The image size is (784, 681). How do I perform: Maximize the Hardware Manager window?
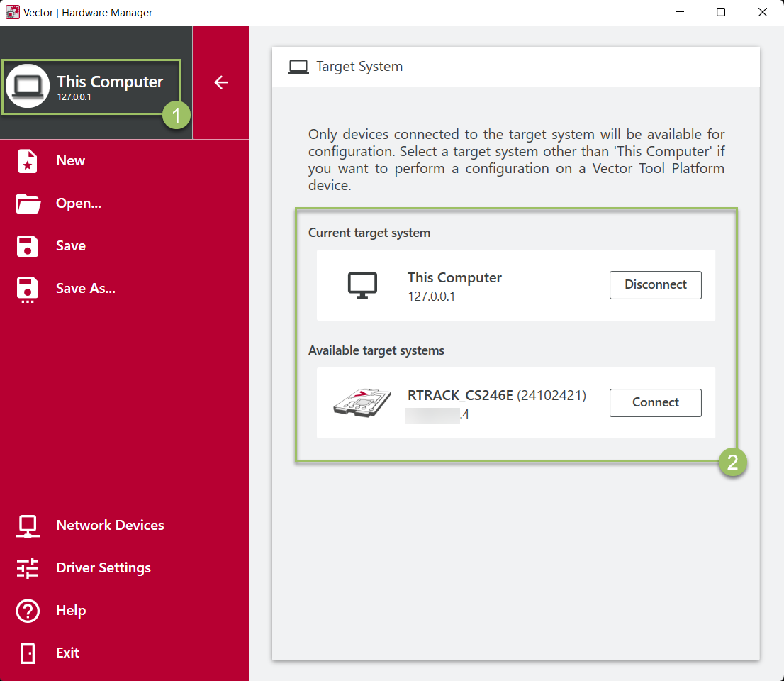[x=721, y=13]
